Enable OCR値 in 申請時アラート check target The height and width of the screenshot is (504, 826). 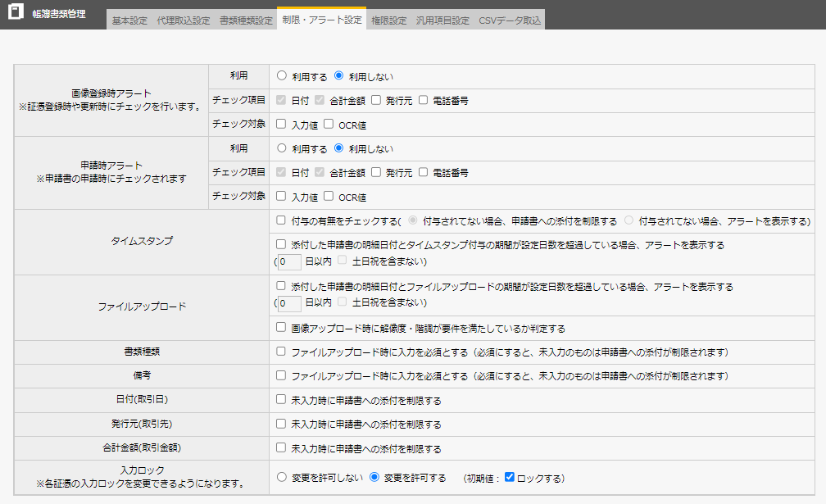329,197
